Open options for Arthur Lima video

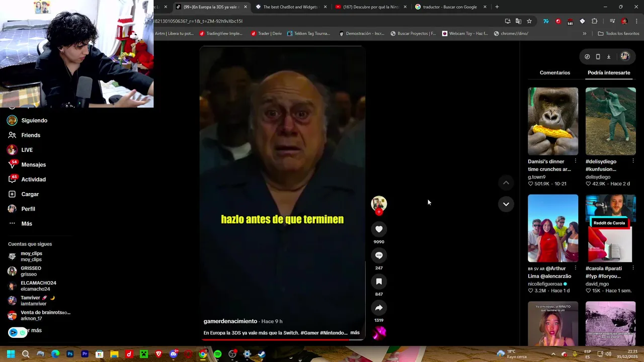[576, 268]
